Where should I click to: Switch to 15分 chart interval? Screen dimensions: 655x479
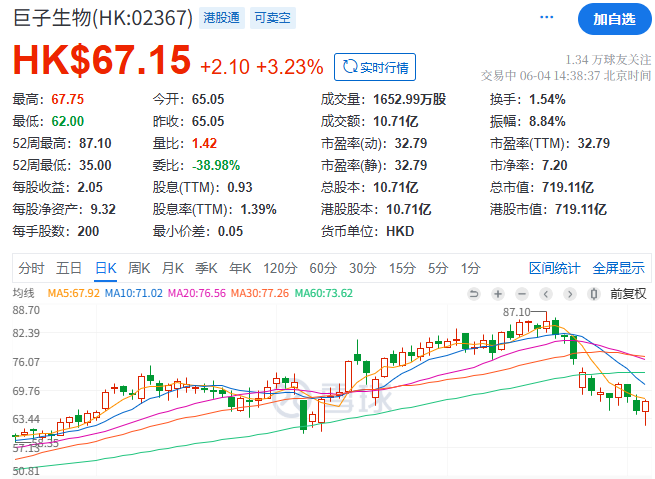[x=402, y=268]
